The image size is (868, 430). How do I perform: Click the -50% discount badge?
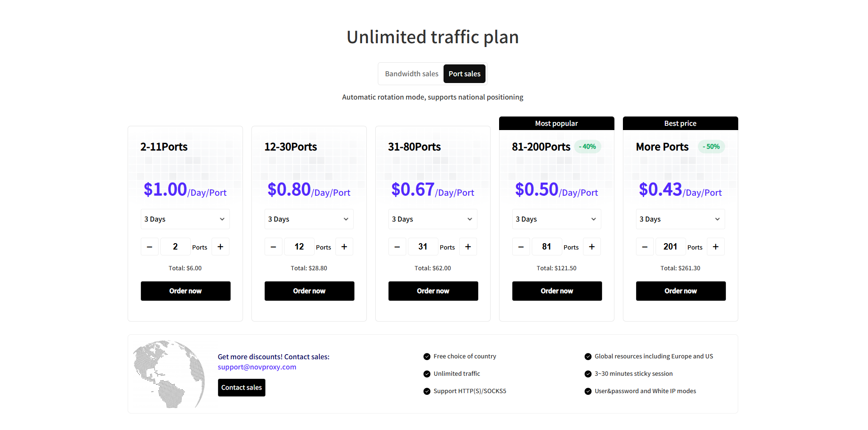[x=711, y=147]
